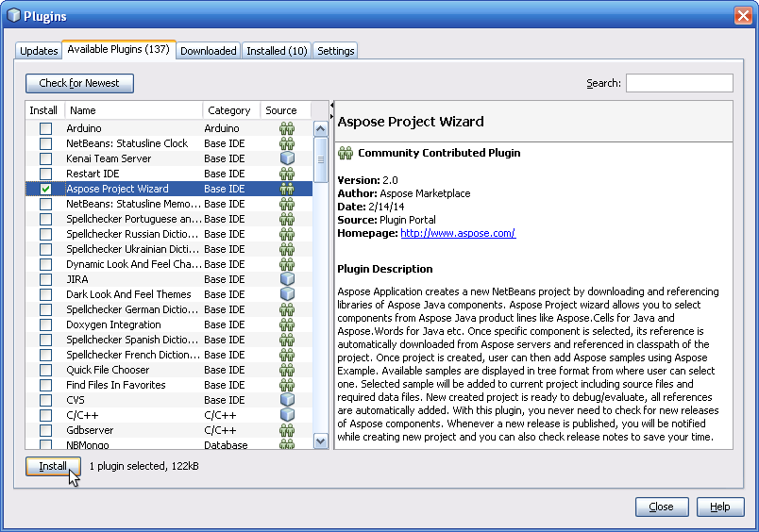Click the community icon for Find Files In Favorites

point(287,385)
